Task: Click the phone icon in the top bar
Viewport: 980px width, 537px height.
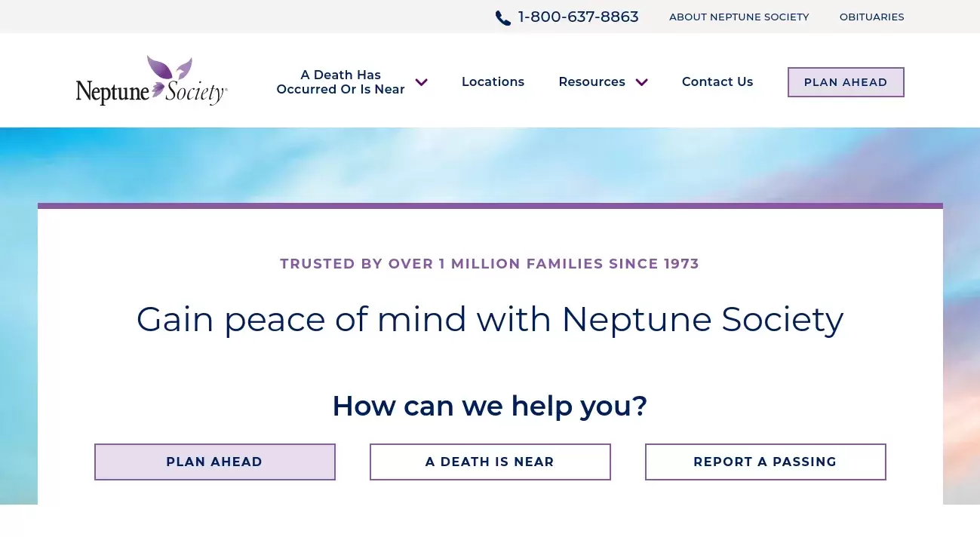Action: tap(502, 17)
